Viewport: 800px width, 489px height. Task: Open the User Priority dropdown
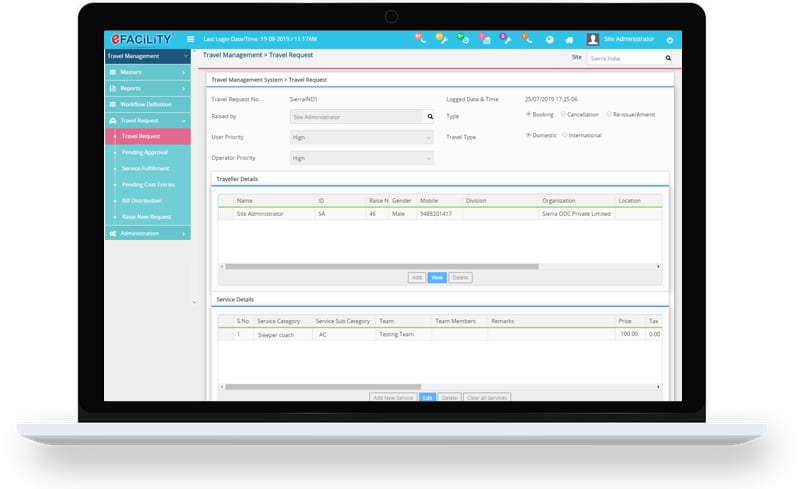[x=362, y=137]
